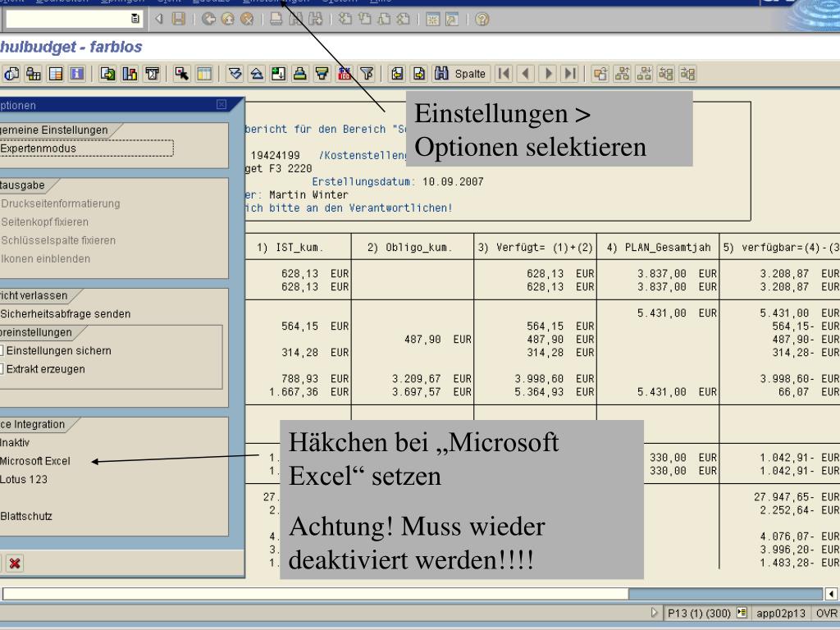
Task: Click the "3) Verfügt= (1)+(2)" column header
Action: click(x=535, y=248)
